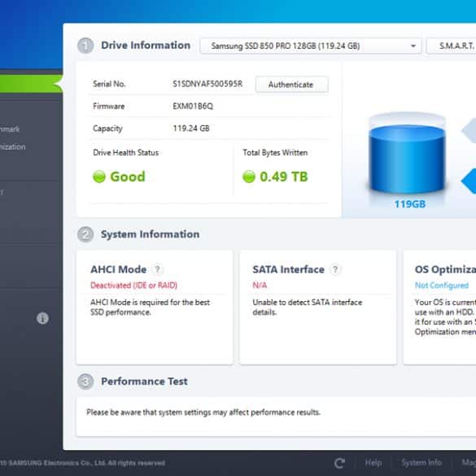Open System Info link in footer
The width and height of the screenshot is (476, 476).
[421, 463]
